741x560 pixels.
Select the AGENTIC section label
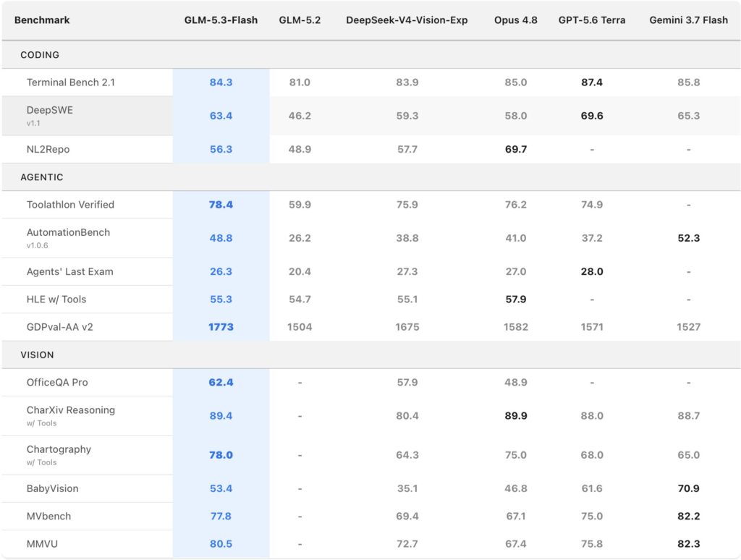coord(41,177)
